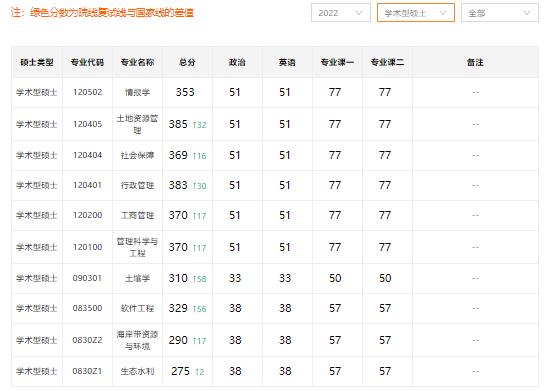Click the green ↑32 difference value
This screenshot has width=545, height=391.
coord(200,125)
